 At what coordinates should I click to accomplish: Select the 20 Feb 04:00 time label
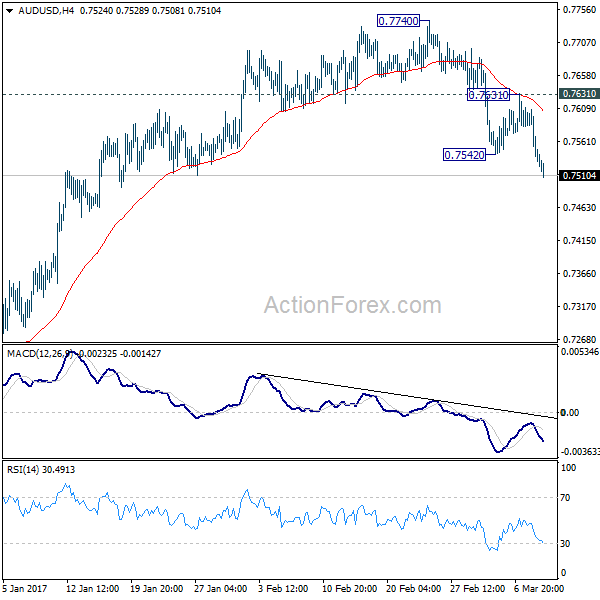click(413, 589)
